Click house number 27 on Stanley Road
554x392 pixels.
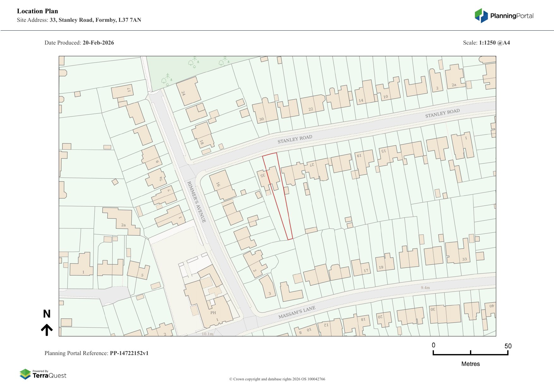(x=312, y=165)
